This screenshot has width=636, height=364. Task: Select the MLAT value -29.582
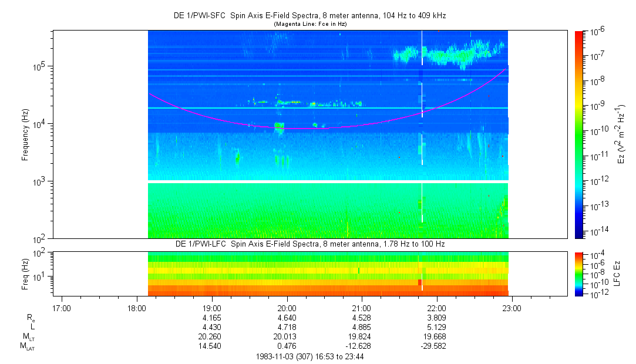pos(437,346)
